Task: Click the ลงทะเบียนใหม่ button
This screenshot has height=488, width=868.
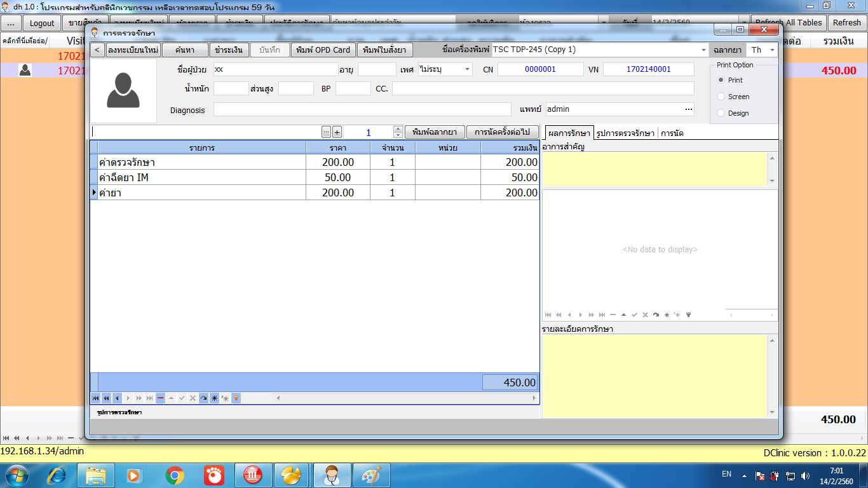Action: (133, 50)
